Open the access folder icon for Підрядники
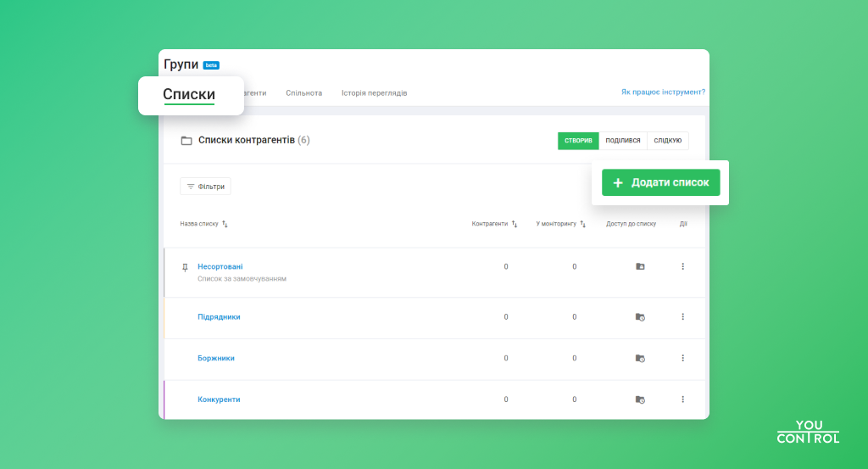The width and height of the screenshot is (868, 469). [640, 316]
